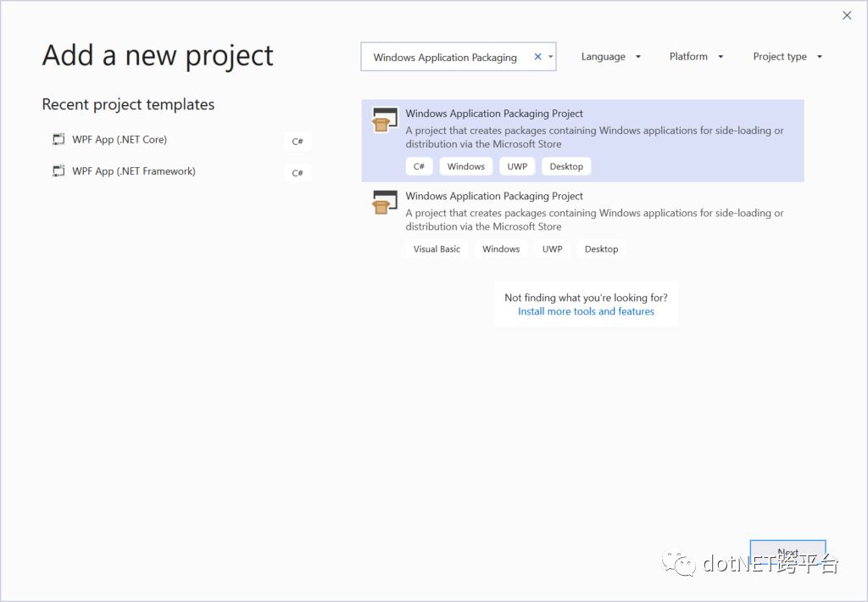
Task: Select the C# Windows Application Packaging Project template
Action: (582, 141)
